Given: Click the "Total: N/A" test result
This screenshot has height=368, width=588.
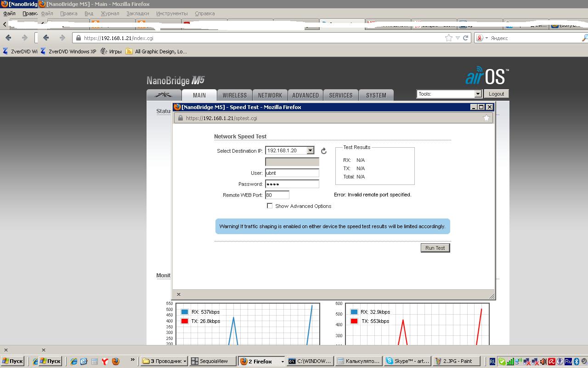Looking at the screenshot, I should (354, 177).
